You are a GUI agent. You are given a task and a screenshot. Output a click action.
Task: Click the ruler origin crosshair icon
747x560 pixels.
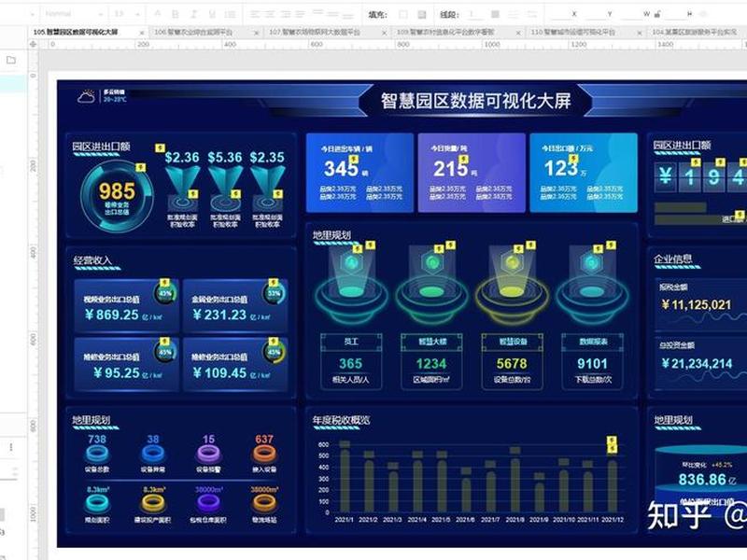(x=33, y=44)
